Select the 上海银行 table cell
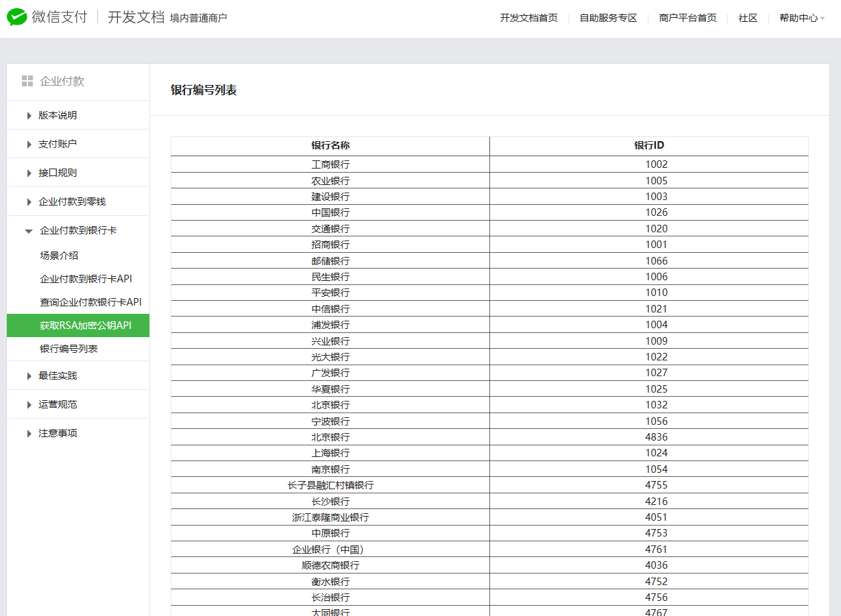Image resolution: width=841 pixels, height=616 pixels. pos(330,453)
